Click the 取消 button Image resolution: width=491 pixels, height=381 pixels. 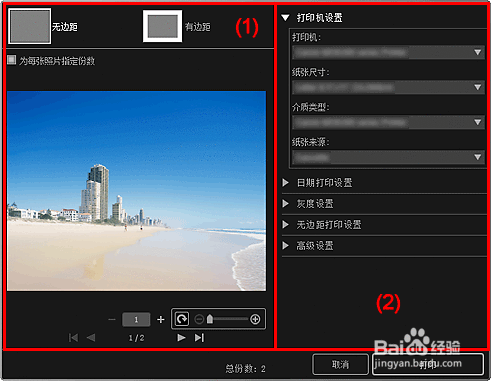pyautogui.click(x=340, y=364)
